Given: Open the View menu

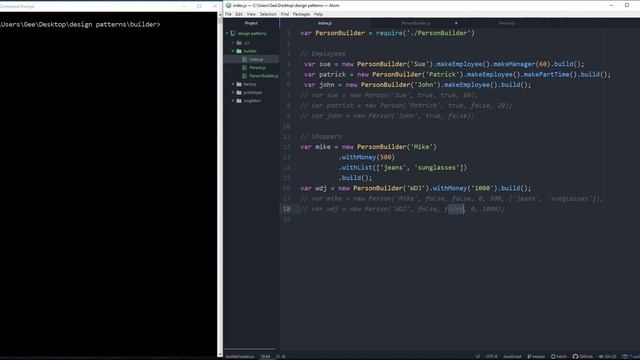Looking at the screenshot, I should [x=251, y=14].
